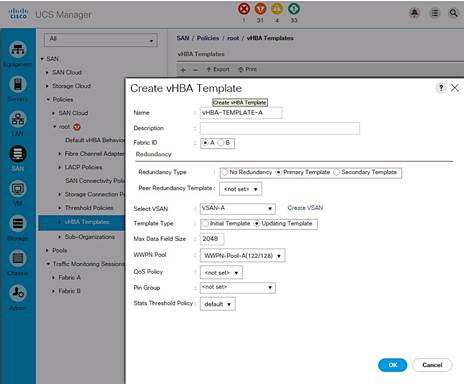The width and height of the screenshot is (464, 384).
Task: Choose Updating Template radio button
Action: (x=257, y=224)
